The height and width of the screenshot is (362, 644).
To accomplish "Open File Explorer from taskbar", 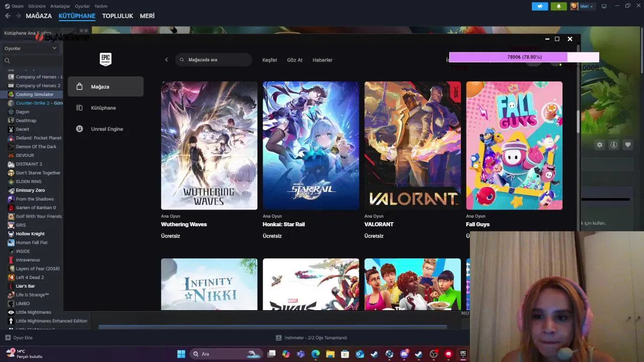I will (x=330, y=354).
